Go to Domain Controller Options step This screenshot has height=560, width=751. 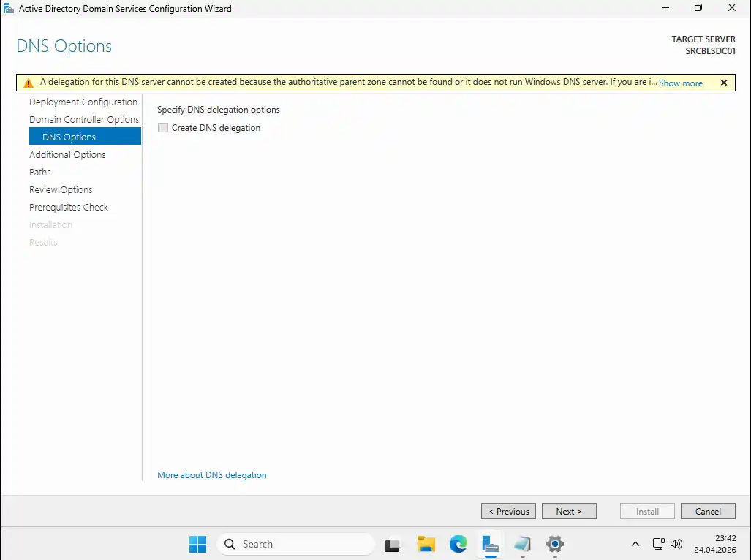pyautogui.click(x=84, y=120)
